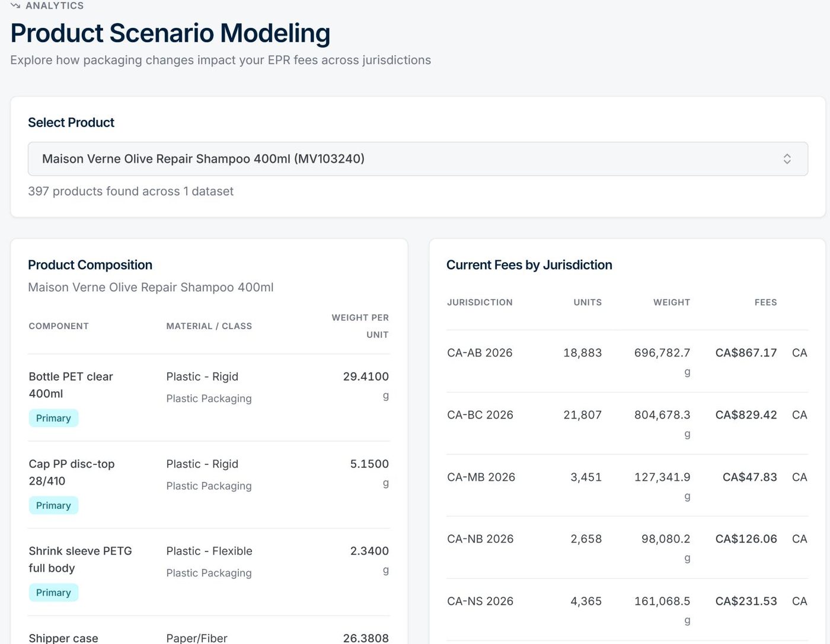Click the Primary badge under Bottle PET clear

pyautogui.click(x=53, y=418)
